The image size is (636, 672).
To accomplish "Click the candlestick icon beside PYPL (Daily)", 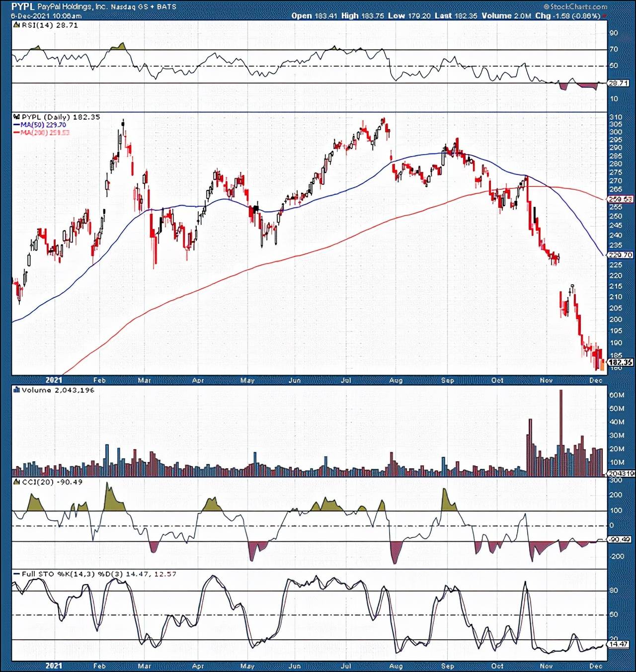I will pyautogui.click(x=16, y=117).
